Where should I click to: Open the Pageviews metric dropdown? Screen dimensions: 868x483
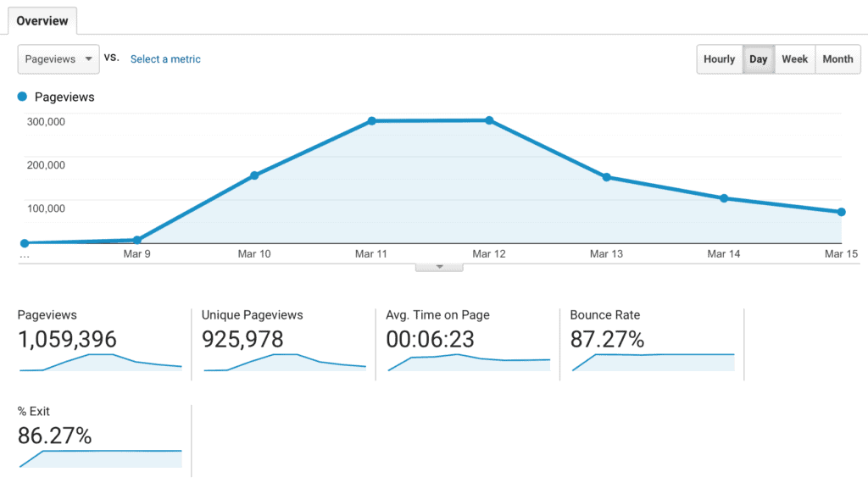click(x=58, y=59)
